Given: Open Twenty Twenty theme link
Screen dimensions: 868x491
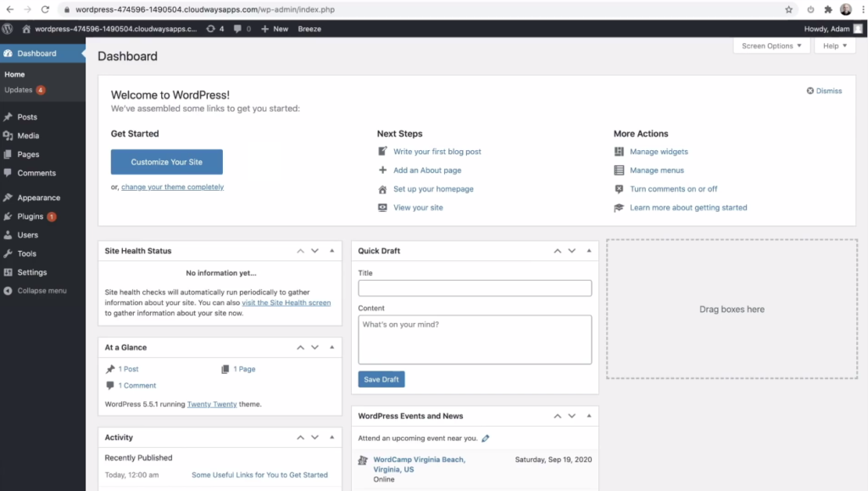Looking at the screenshot, I should click(211, 405).
